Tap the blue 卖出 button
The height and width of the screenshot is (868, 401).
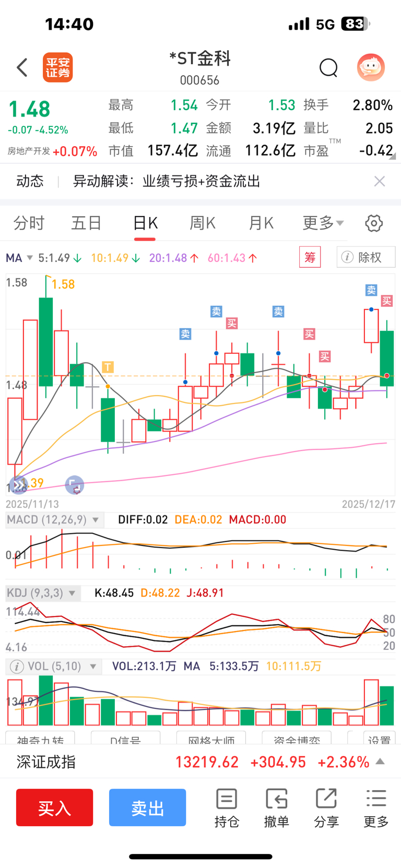click(148, 807)
